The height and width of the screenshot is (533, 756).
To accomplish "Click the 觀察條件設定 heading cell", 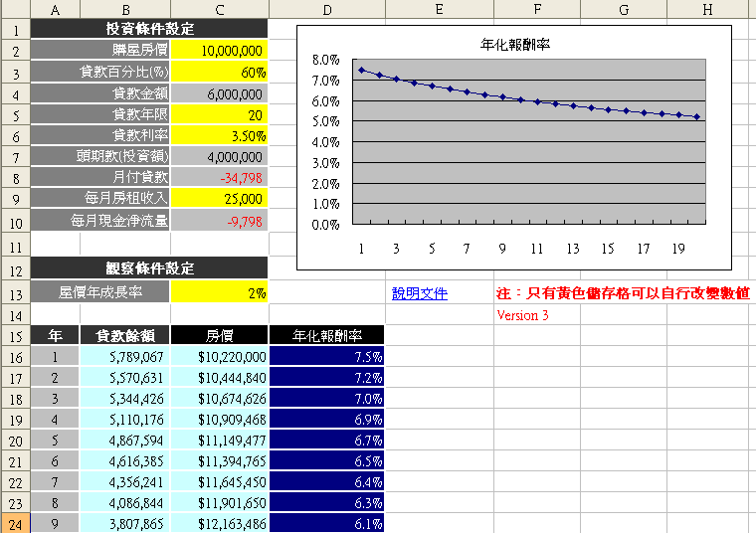I will (x=149, y=268).
